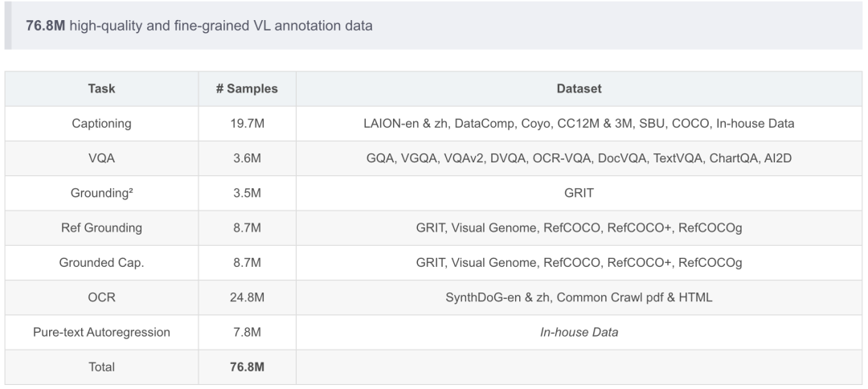
Task: Click the "Task" column header
Action: pos(101,88)
